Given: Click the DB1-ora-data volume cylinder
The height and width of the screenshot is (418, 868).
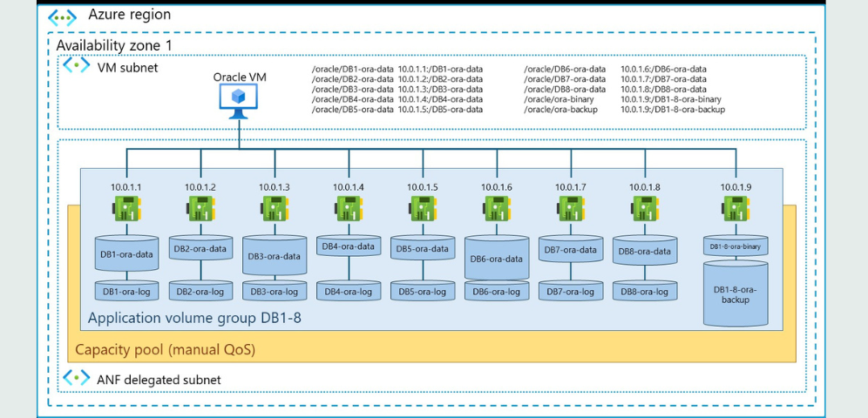Looking at the screenshot, I should [x=126, y=253].
